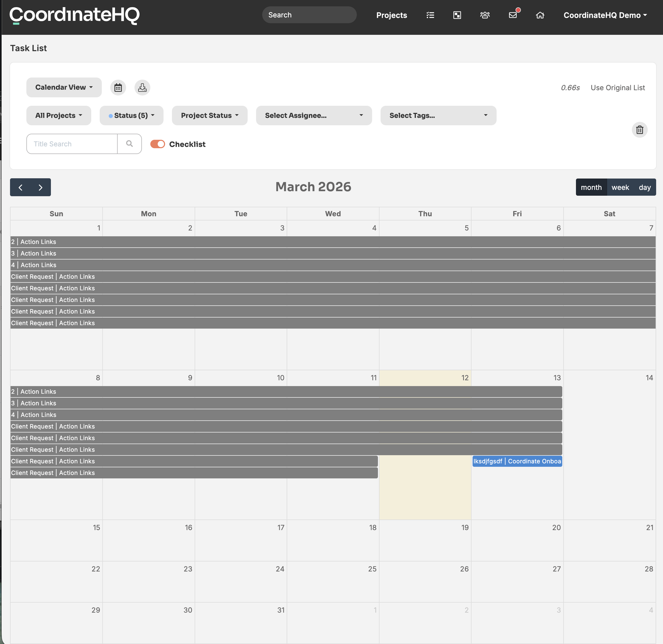Screen dimensions: 663x644
Task: Toggle the Checklist switch
Action: tap(158, 144)
